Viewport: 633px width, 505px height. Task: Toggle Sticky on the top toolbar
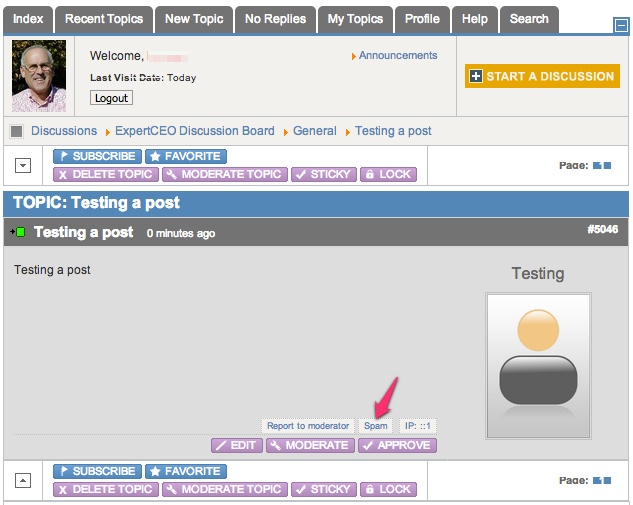coord(324,174)
